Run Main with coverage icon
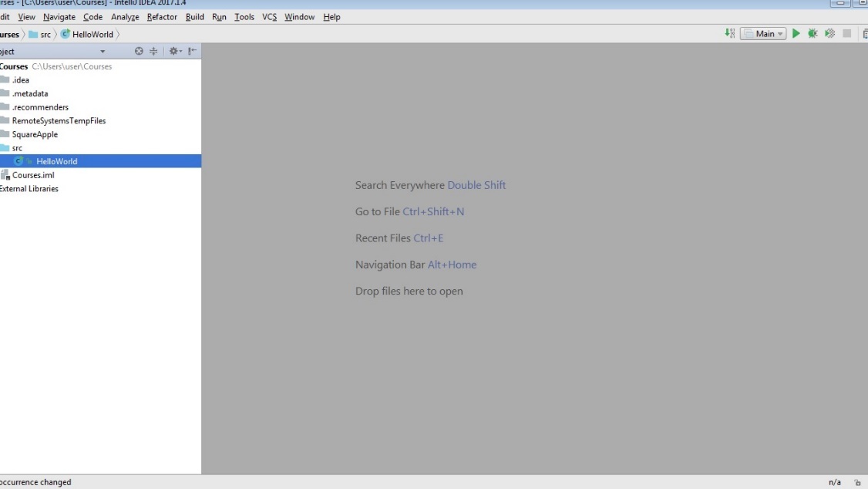 (x=830, y=34)
